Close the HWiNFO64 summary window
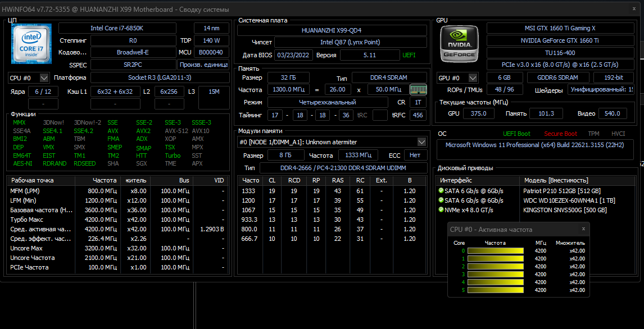Screen dimensions: 644x329 [634, 9]
